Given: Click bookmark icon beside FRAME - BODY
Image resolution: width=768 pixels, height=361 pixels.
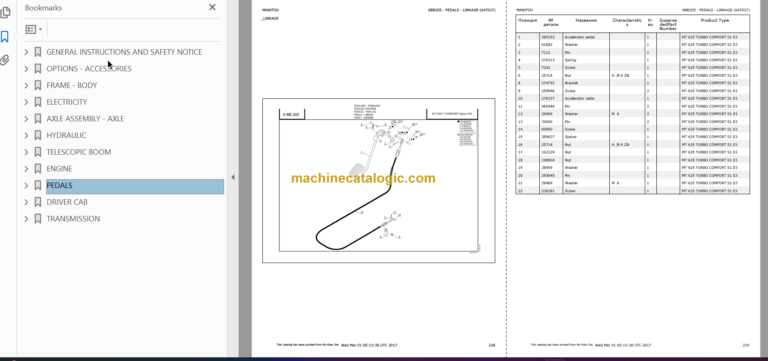Looking at the screenshot, I should (x=38, y=85).
